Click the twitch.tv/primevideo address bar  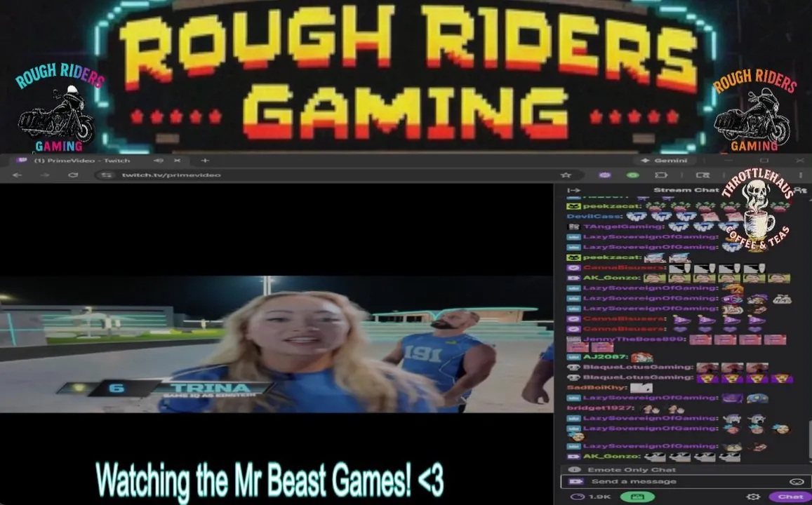(x=331, y=175)
